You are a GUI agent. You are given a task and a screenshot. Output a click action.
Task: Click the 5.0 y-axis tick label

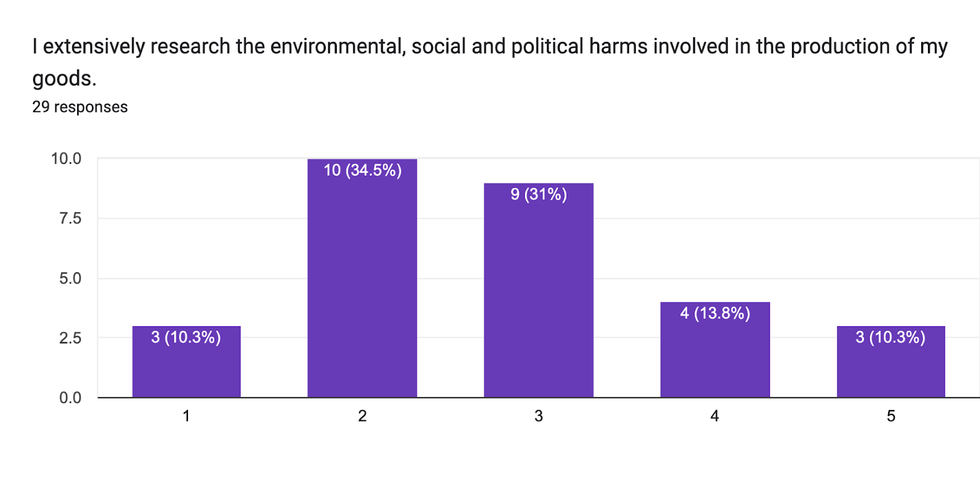(x=70, y=278)
